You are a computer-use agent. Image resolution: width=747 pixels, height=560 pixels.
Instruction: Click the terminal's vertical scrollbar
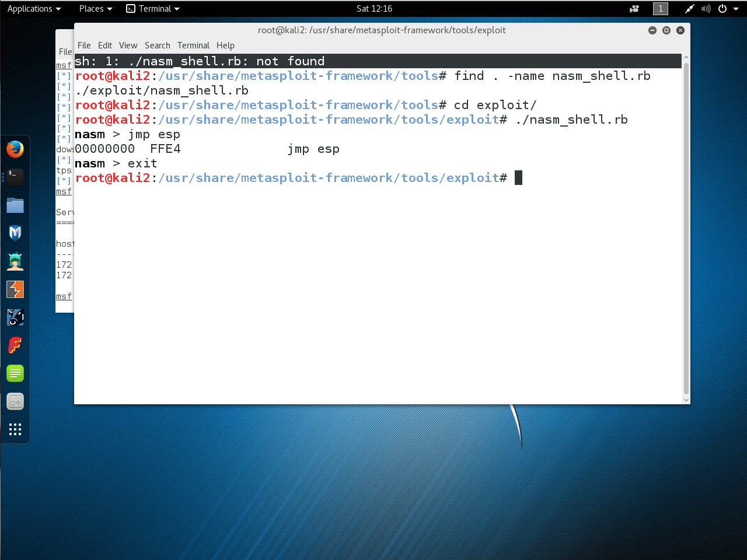coord(686,228)
